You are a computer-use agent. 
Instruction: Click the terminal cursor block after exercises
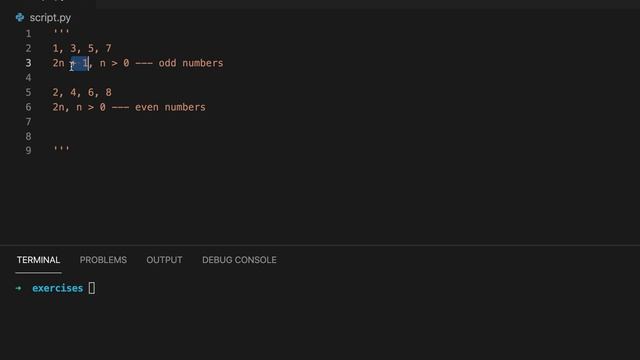click(x=92, y=288)
